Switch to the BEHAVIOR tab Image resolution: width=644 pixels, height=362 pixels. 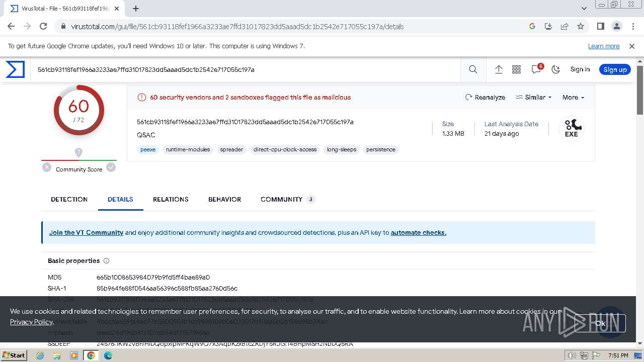pos(224,200)
